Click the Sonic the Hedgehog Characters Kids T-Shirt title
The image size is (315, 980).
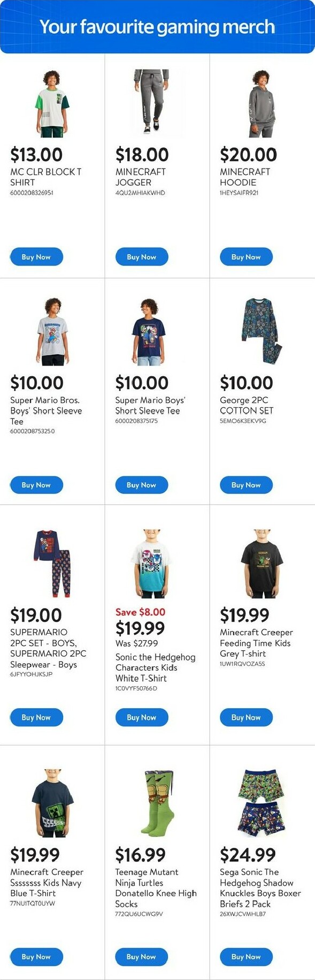coord(155,667)
